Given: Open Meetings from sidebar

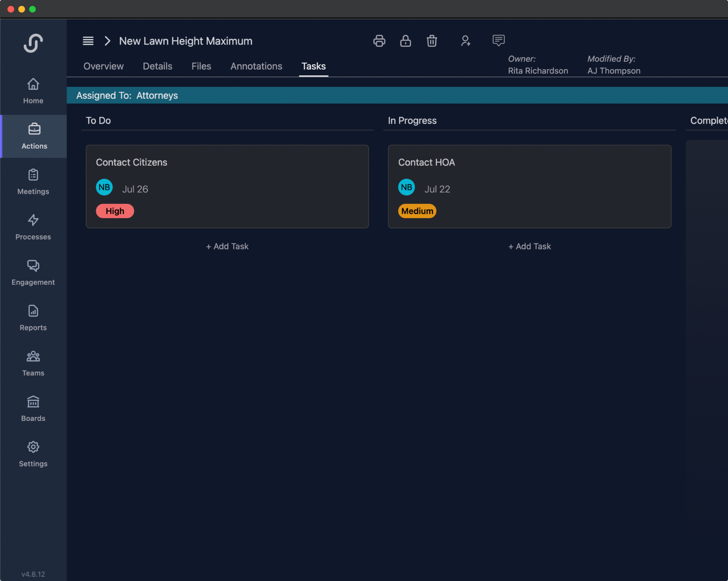Looking at the screenshot, I should (33, 181).
